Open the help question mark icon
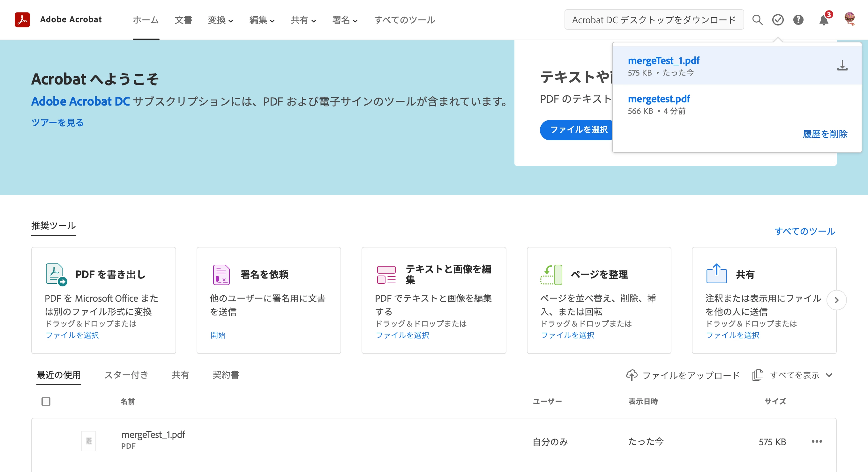The width and height of the screenshot is (868, 472). coord(798,20)
